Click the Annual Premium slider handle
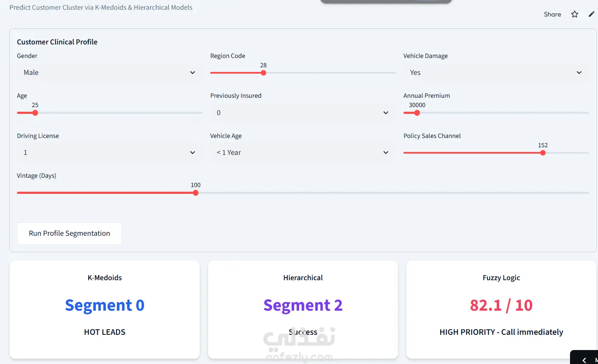Screen dimensions: 598x364 [x=417, y=113]
